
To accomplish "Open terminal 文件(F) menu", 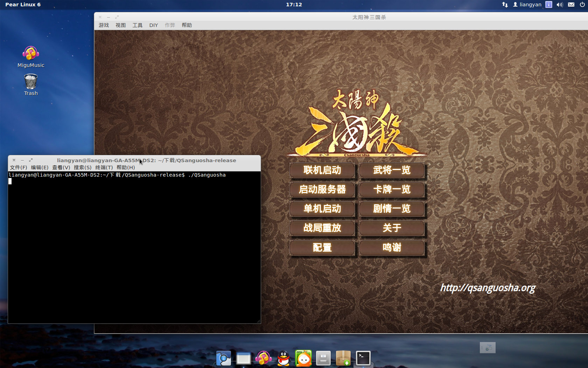I will (19, 168).
